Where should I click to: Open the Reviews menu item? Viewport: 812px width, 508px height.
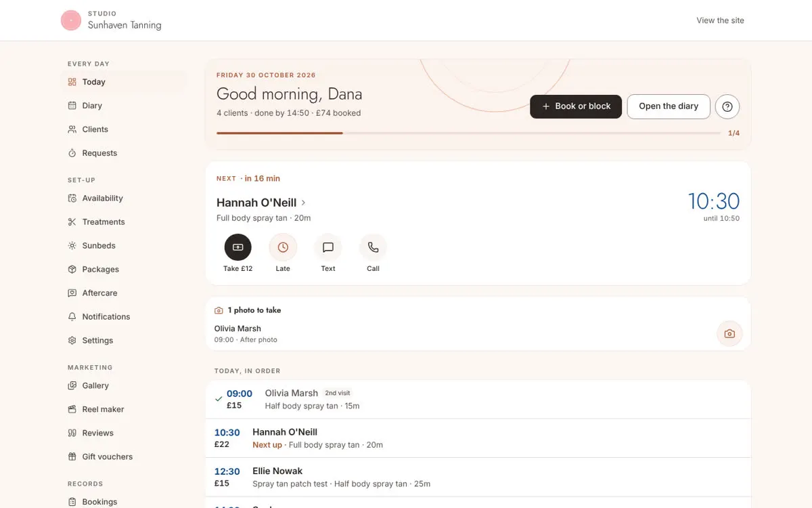(x=124, y=433)
